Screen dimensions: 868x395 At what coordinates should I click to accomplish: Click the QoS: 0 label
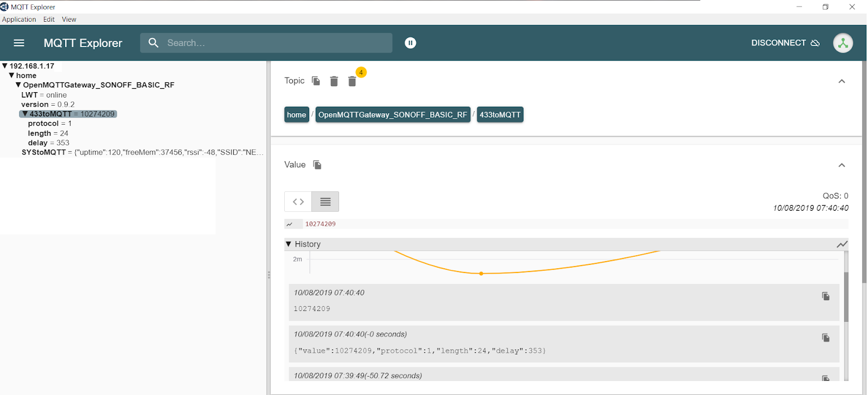(x=835, y=196)
